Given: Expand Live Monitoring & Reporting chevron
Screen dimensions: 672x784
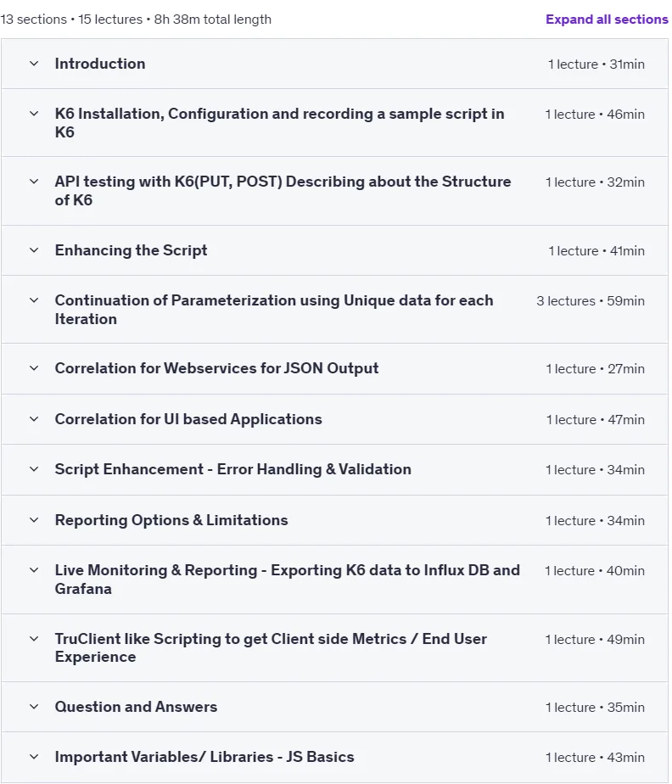Looking at the screenshot, I should pyautogui.click(x=34, y=570).
